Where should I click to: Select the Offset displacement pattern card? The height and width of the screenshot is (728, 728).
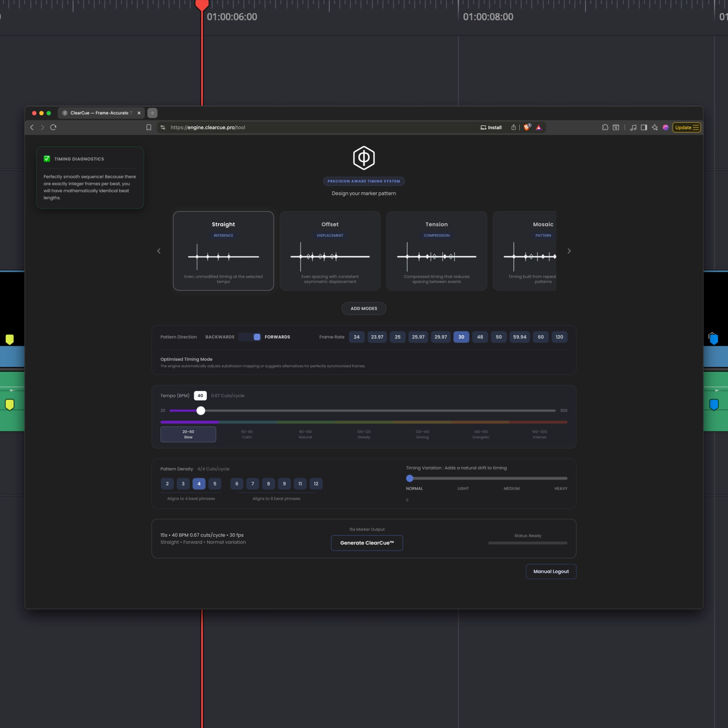(x=330, y=250)
